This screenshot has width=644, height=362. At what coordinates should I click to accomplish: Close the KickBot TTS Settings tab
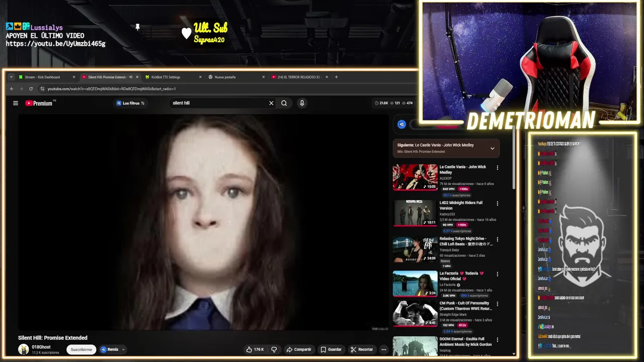(200, 77)
